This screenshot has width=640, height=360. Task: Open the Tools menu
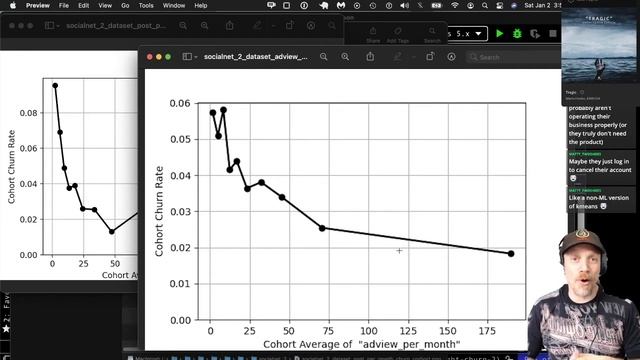pyautogui.click(x=146, y=6)
